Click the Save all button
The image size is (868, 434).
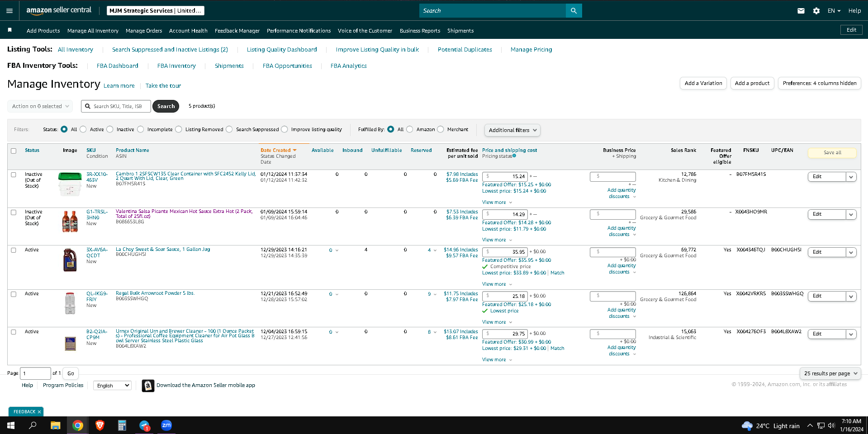(x=832, y=153)
